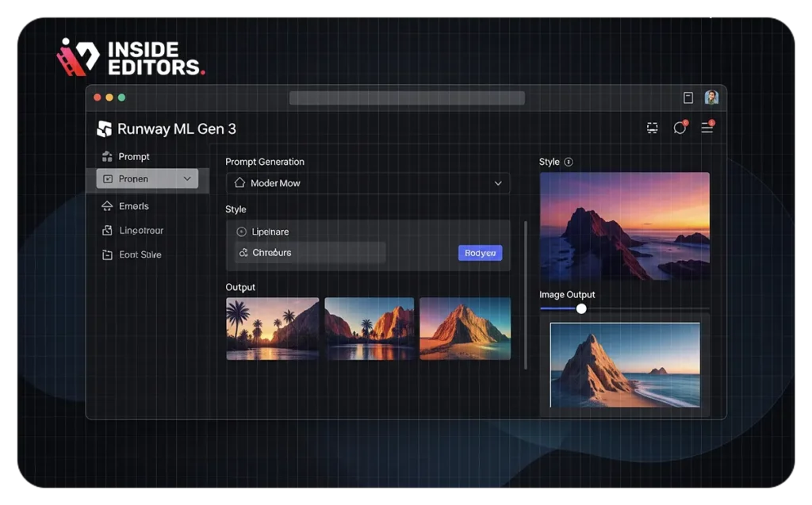Viewport: 812px width, 505px height.
Task: Open the chat notifications bubble icon
Action: pyautogui.click(x=680, y=128)
